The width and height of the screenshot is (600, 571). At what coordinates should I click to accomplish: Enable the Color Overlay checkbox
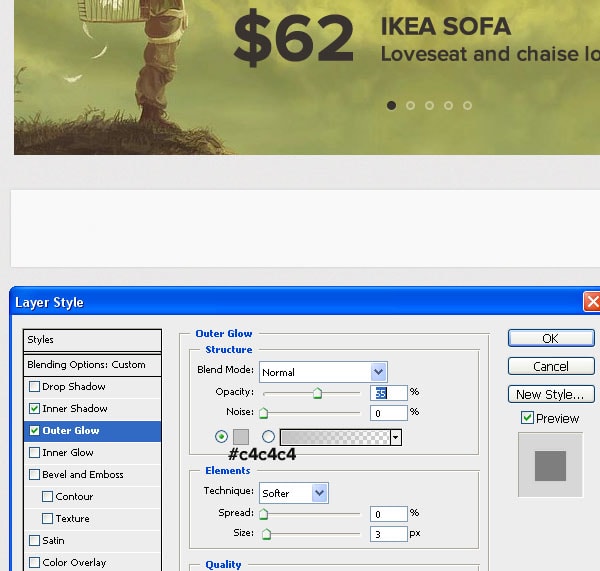tap(34, 563)
